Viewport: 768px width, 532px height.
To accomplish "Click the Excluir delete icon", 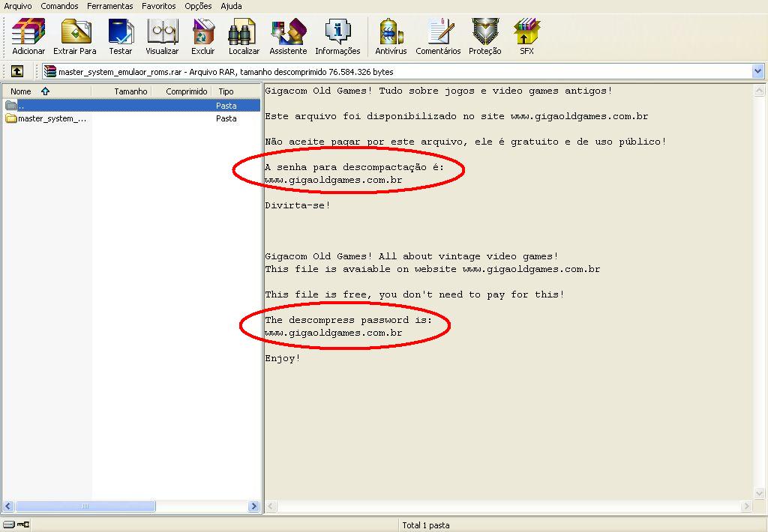I will (202, 37).
